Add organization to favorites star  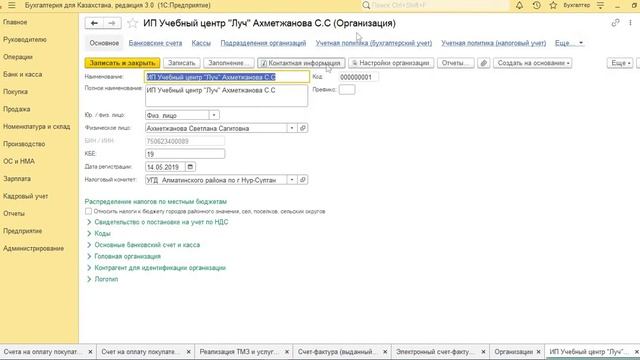(132, 23)
